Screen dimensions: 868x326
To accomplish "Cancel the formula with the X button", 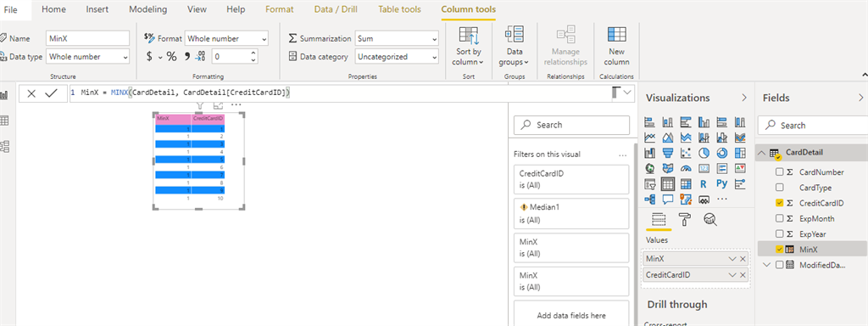I will [x=31, y=93].
